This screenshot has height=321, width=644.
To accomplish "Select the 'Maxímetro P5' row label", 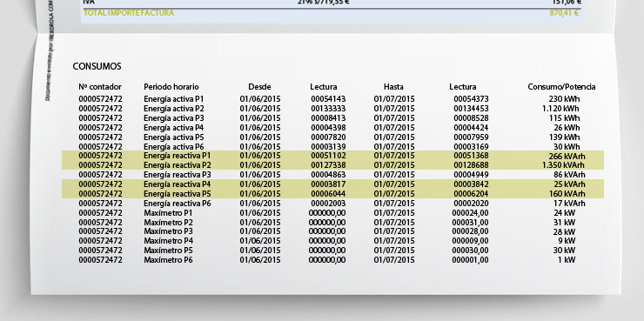I will (x=168, y=251).
